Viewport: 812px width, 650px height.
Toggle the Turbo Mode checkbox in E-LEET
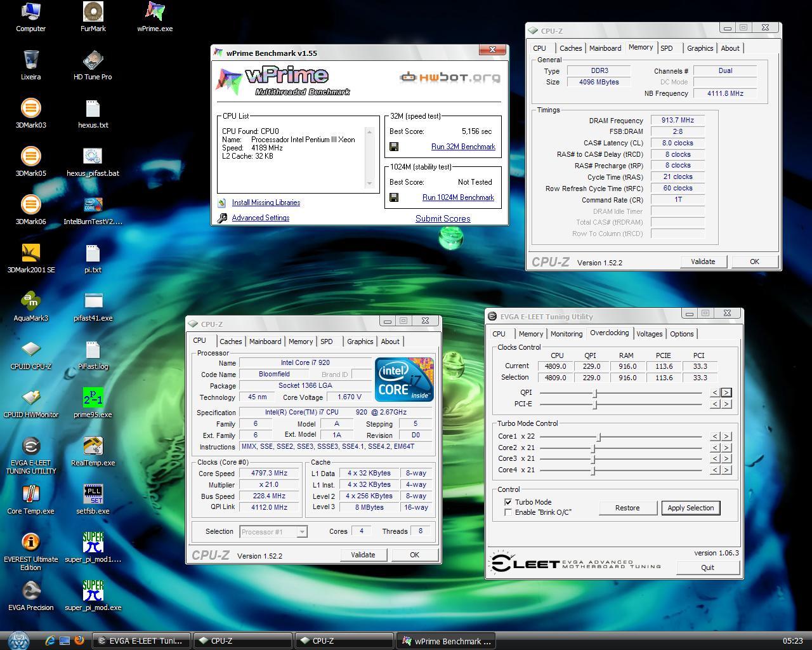(x=508, y=501)
